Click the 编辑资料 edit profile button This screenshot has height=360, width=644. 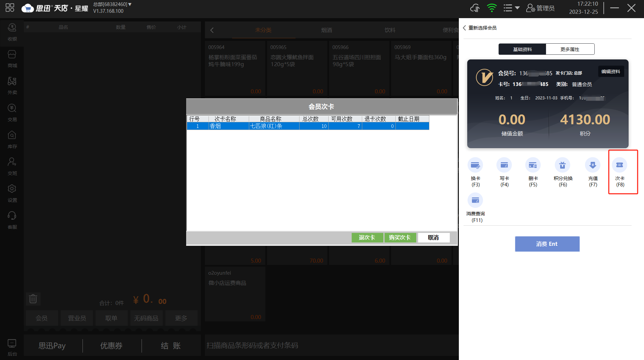[611, 72]
